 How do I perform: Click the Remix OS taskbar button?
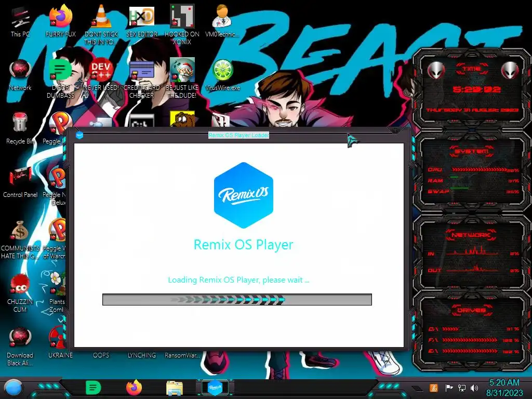[x=215, y=388]
